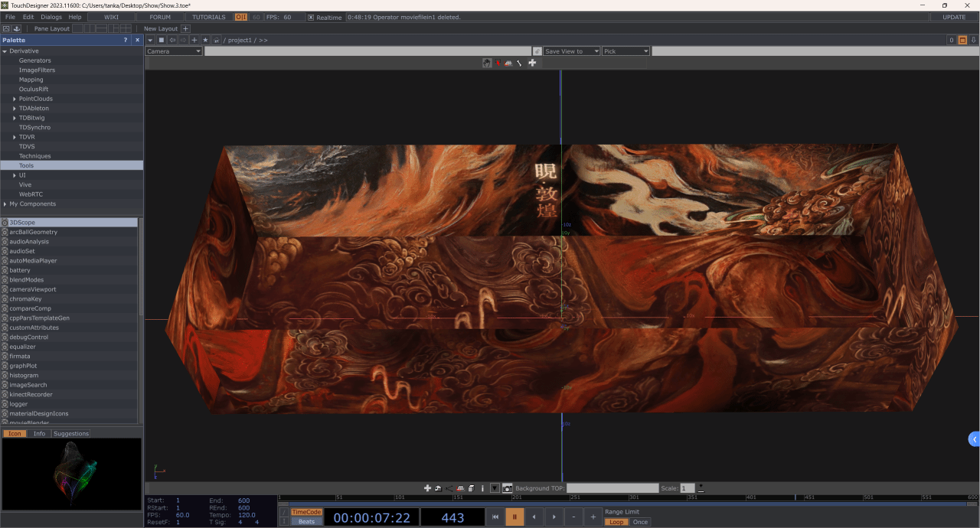
Task: Switch to the Info tab
Action: [x=39, y=433]
